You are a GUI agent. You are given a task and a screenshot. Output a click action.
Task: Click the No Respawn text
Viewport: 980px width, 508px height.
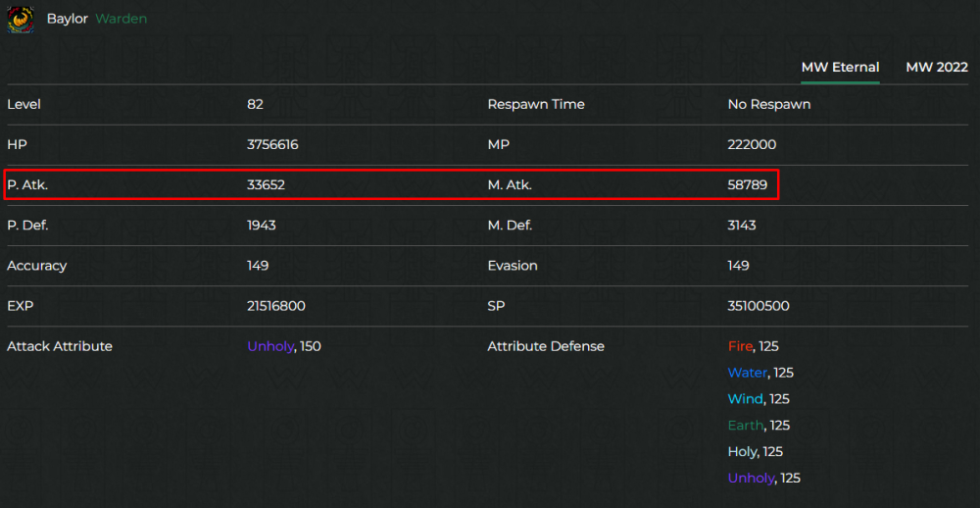[768, 104]
